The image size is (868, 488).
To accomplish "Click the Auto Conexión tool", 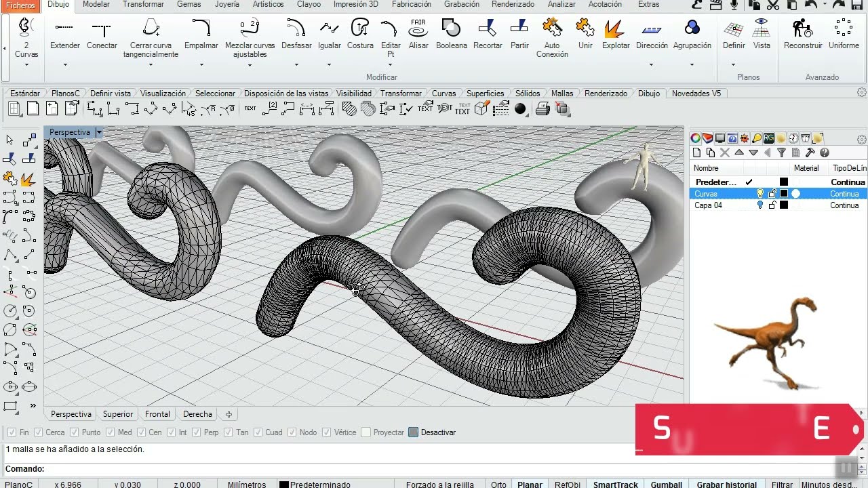I will (552, 38).
